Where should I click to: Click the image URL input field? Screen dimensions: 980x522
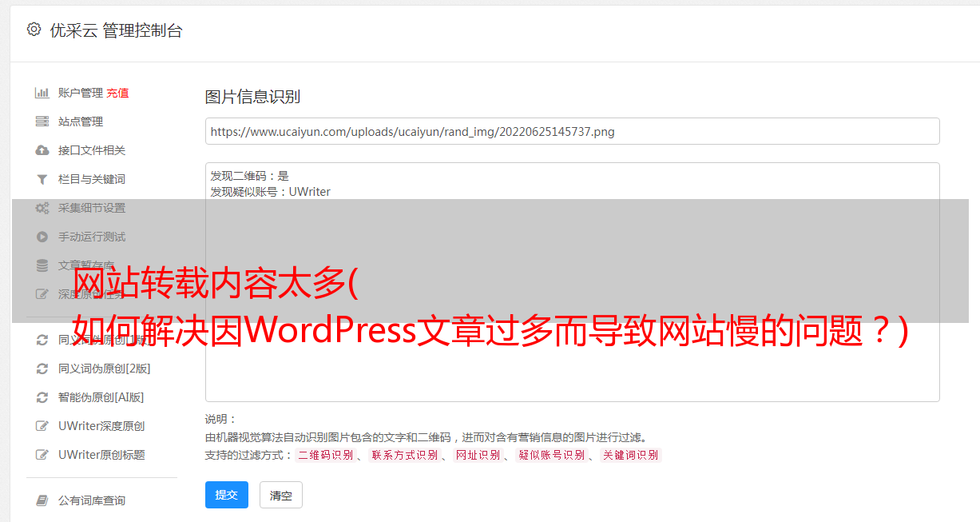point(572,131)
